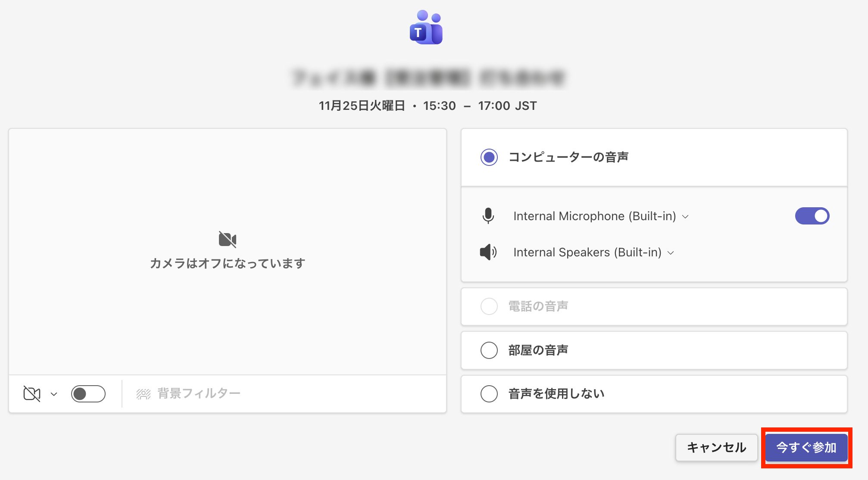Select 電話の音声 radio option

point(489,306)
